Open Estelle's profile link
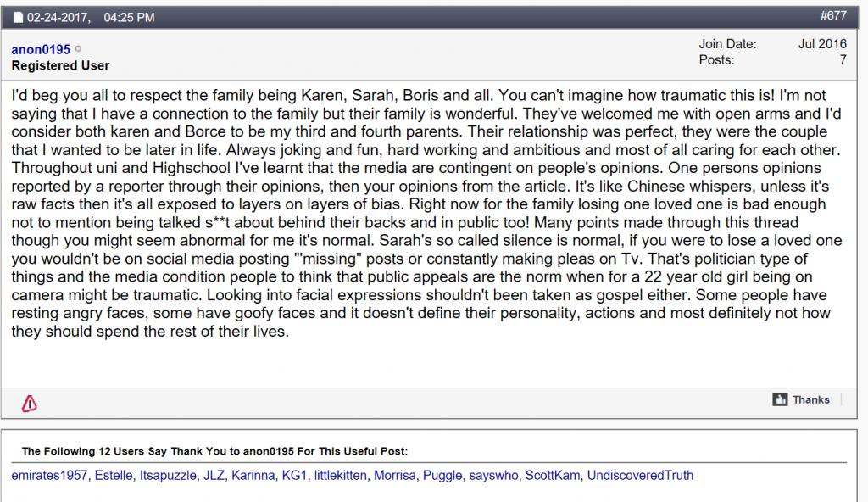 (113, 475)
